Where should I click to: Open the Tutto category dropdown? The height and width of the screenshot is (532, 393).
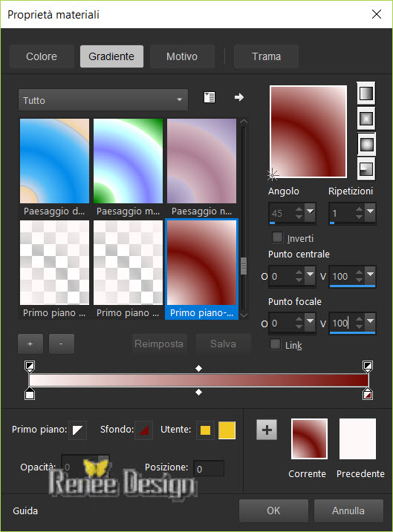coord(103,100)
